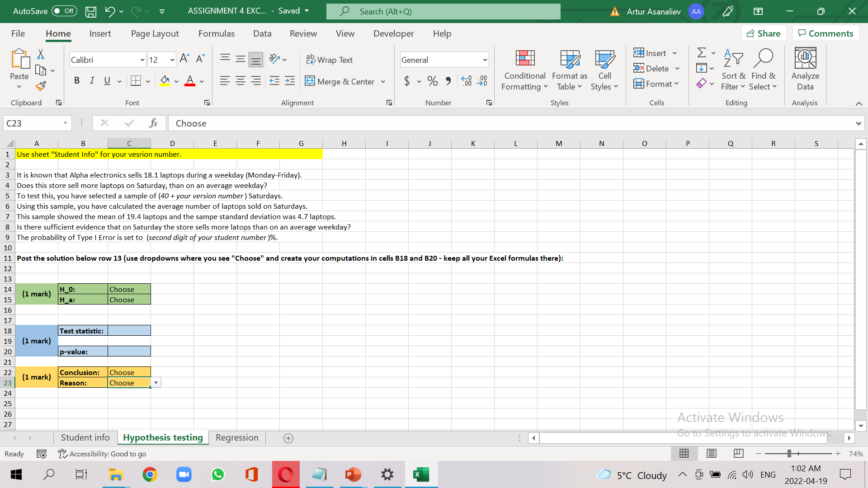Viewport: 868px width, 488px height.
Task: Open the Font Size dropdown
Action: click(171, 59)
